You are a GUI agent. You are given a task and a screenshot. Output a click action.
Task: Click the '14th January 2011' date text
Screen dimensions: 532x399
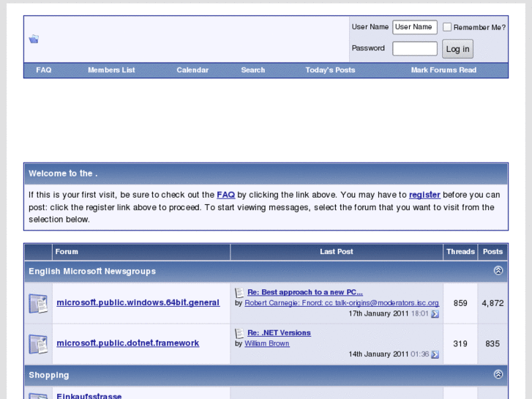(378, 354)
